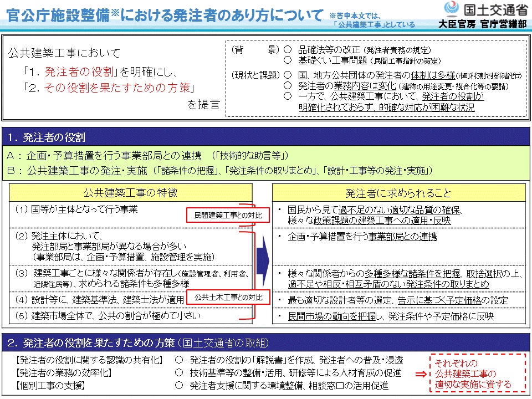Select the circle bullet before 品確法等の改正
The height and width of the screenshot is (399, 532).
[x=288, y=50]
